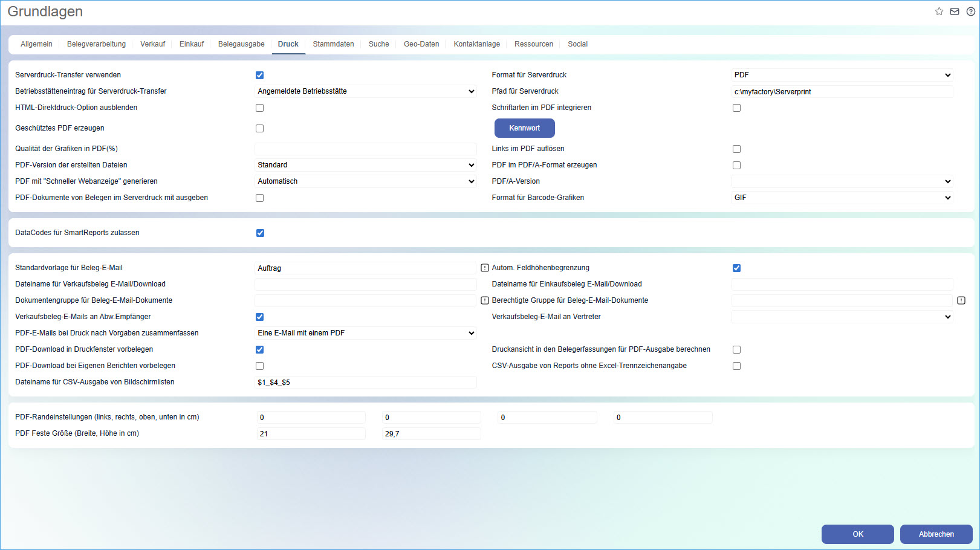Expand PDF-Version der erstellten Dateien dropdown
The width and height of the screenshot is (980, 550).
point(365,165)
